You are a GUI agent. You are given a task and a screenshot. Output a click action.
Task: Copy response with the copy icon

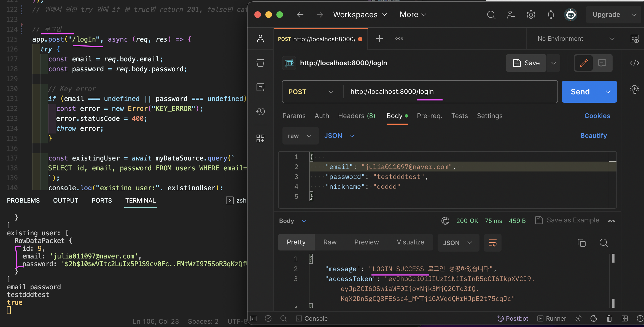581,242
